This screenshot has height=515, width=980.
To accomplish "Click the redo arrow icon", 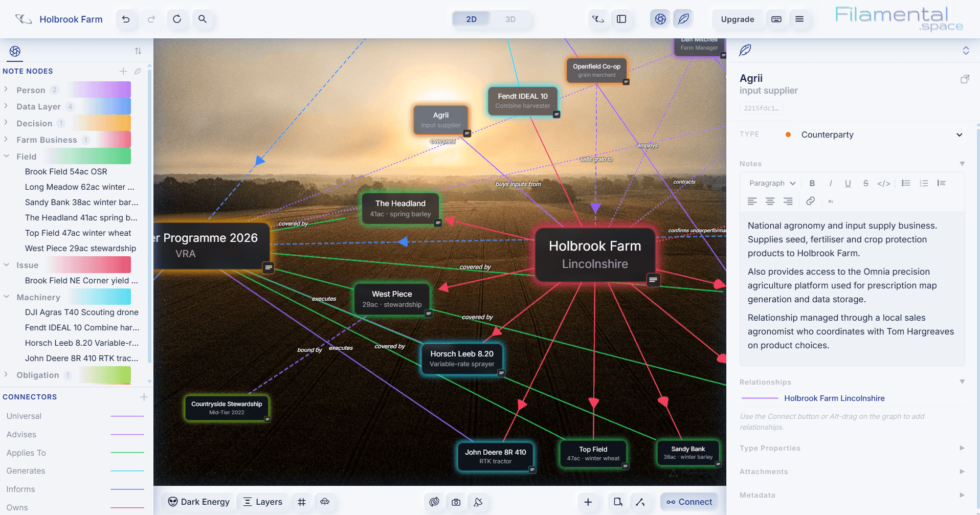I will [x=151, y=19].
